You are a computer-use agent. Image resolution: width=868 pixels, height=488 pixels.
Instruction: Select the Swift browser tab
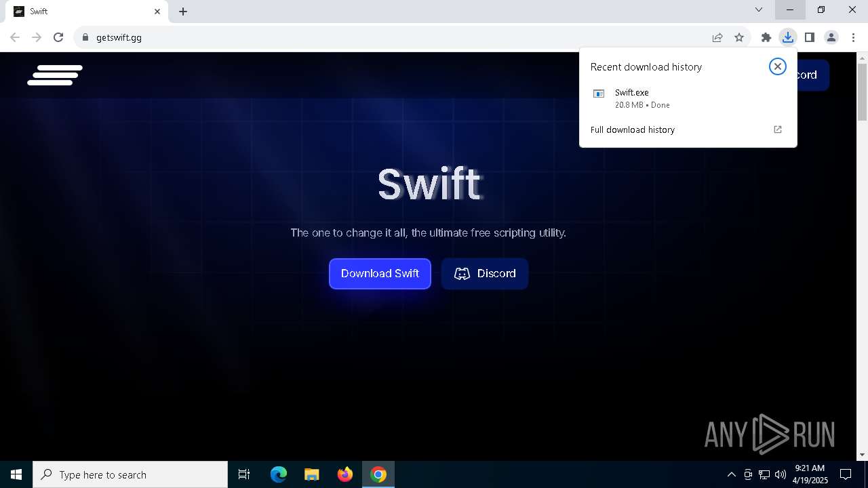pyautogui.click(x=88, y=12)
